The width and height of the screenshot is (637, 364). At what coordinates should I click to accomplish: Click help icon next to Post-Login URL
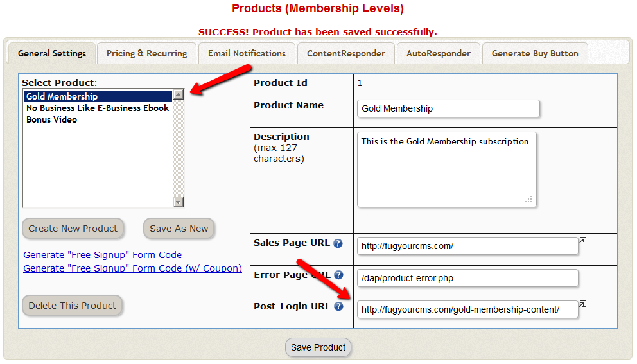338,306
